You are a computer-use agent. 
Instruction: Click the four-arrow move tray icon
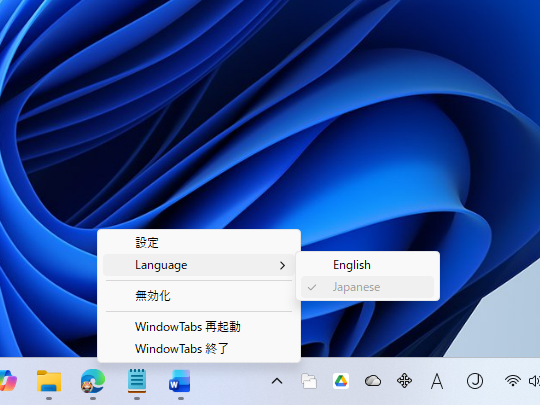coord(405,381)
